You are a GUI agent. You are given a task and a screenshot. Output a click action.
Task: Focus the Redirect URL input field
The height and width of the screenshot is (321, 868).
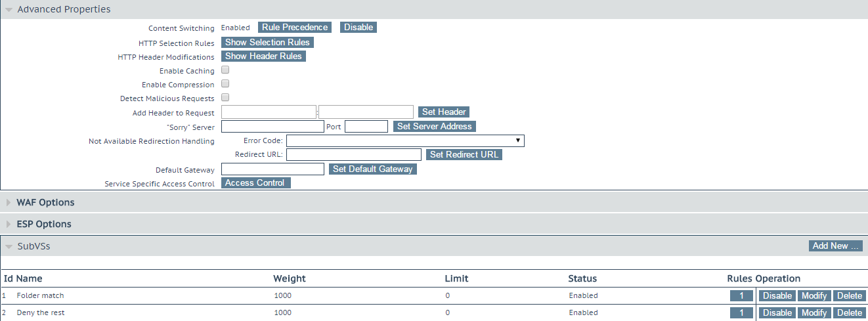tap(354, 154)
